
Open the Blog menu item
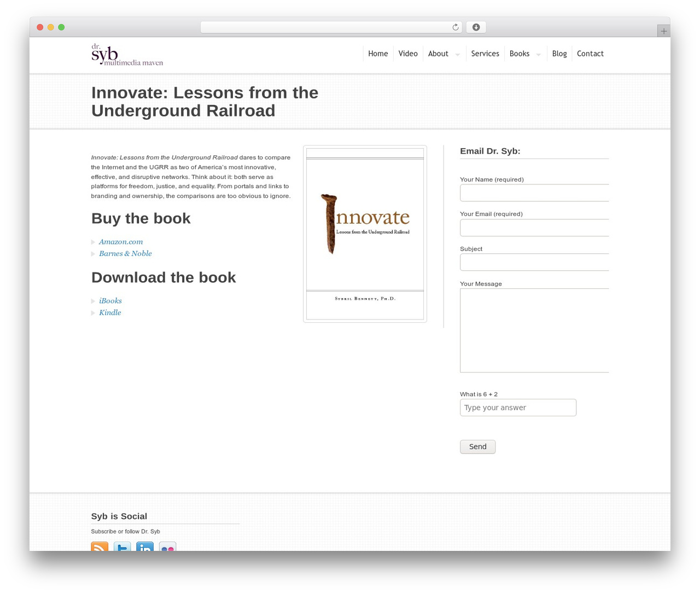pos(559,54)
